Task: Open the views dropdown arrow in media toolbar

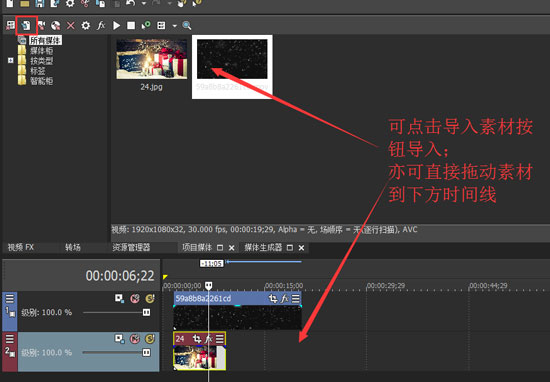Action: tap(174, 26)
